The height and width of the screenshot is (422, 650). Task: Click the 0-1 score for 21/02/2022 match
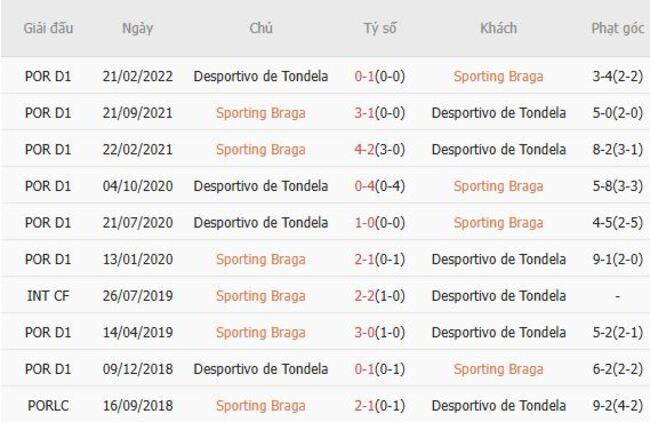click(367, 76)
